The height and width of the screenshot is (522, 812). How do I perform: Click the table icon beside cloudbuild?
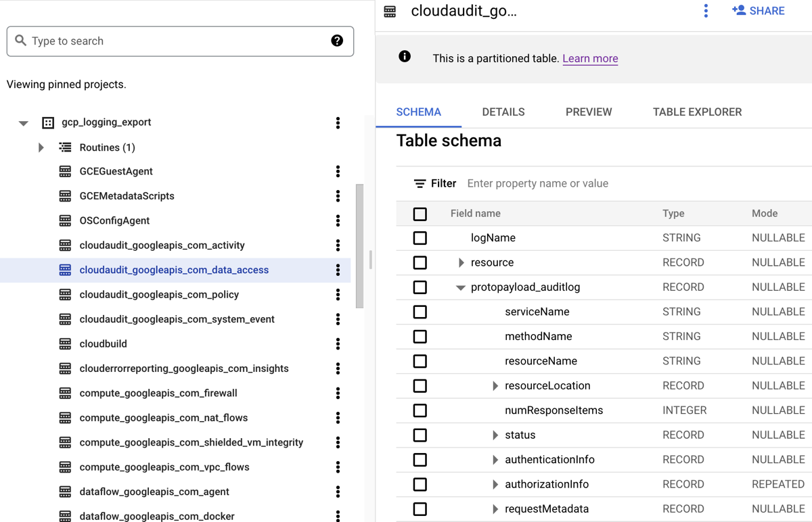click(x=66, y=343)
